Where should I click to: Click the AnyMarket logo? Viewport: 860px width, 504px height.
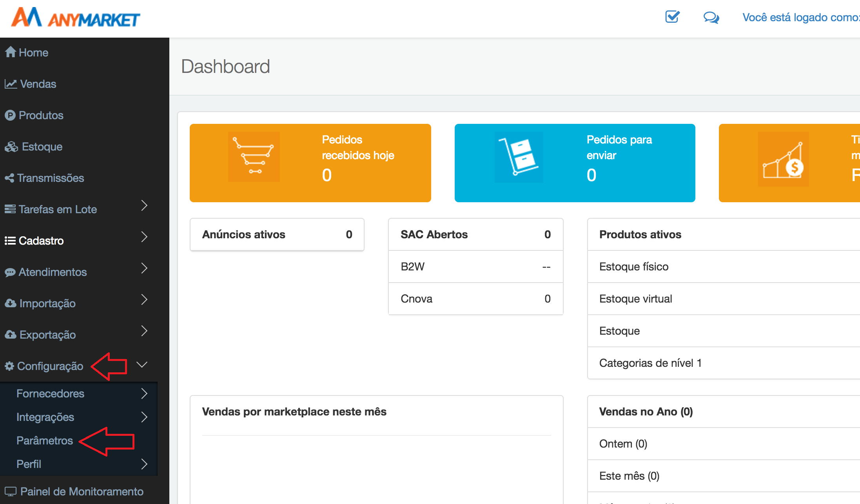76,18
